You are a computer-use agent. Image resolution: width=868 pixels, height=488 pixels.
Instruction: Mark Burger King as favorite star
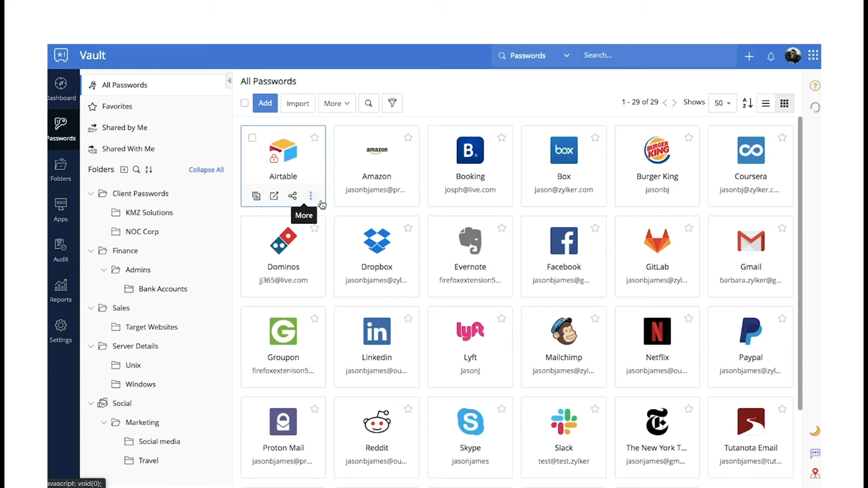pyautogui.click(x=688, y=137)
